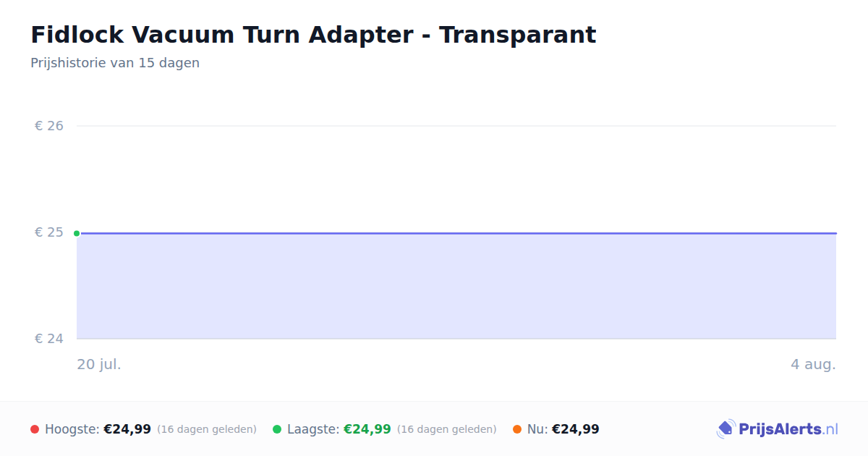868x456 pixels.
Task: Select the green data point on chart line
Action: (77, 233)
